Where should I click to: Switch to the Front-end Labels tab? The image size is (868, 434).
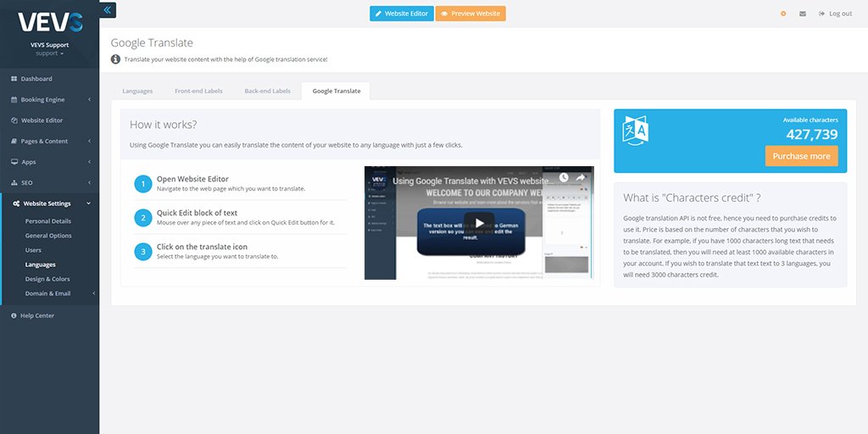[x=198, y=91]
